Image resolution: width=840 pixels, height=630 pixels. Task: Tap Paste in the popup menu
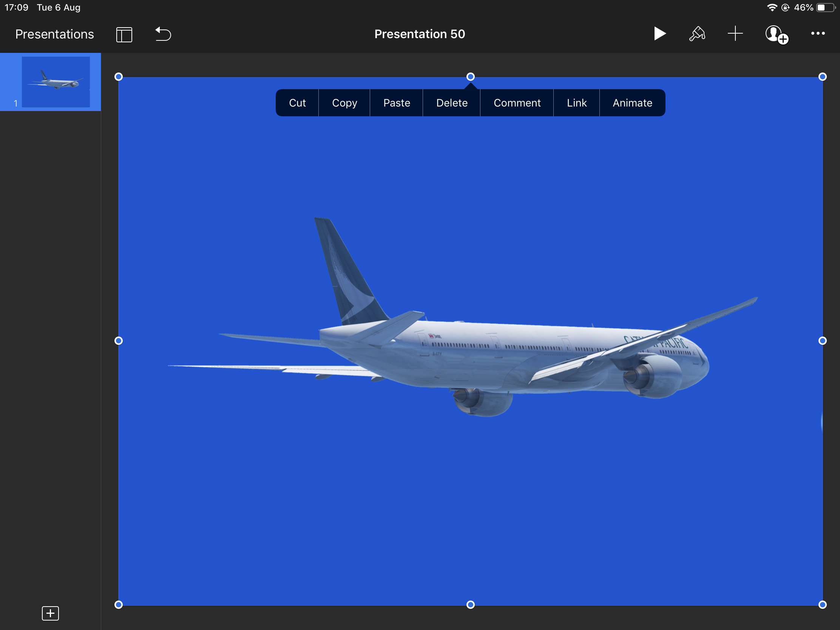[x=397, y=103]
